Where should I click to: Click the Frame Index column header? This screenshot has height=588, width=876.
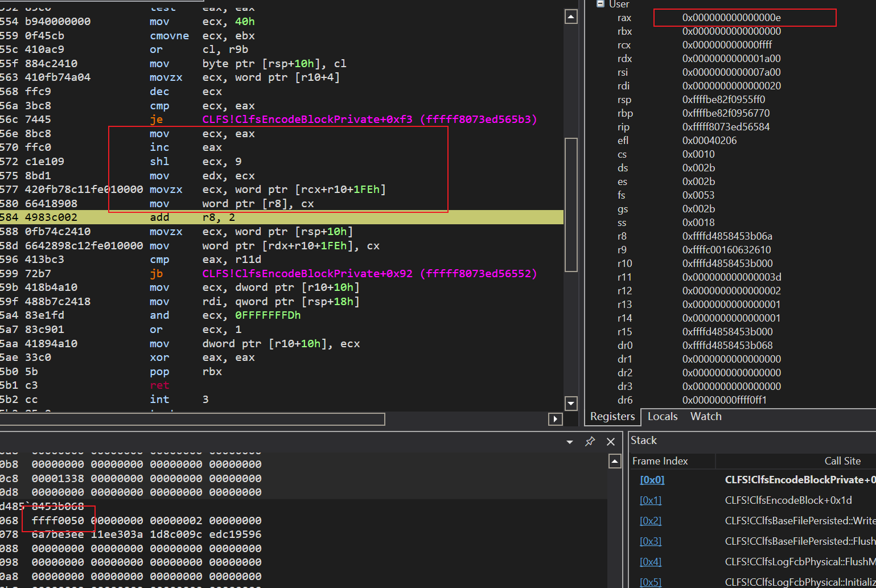[x=660, y=461]
